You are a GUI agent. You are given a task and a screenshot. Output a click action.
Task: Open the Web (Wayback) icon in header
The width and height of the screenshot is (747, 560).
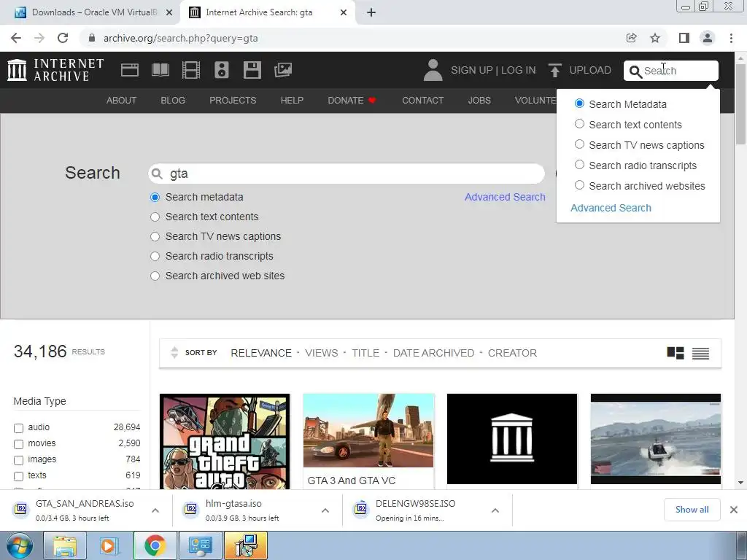point(130,70)
